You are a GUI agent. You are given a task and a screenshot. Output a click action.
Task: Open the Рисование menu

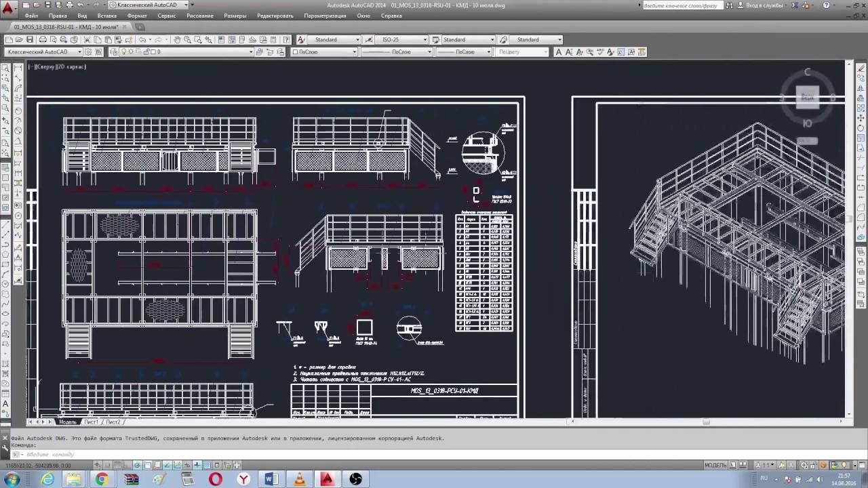tap(200, 16)
